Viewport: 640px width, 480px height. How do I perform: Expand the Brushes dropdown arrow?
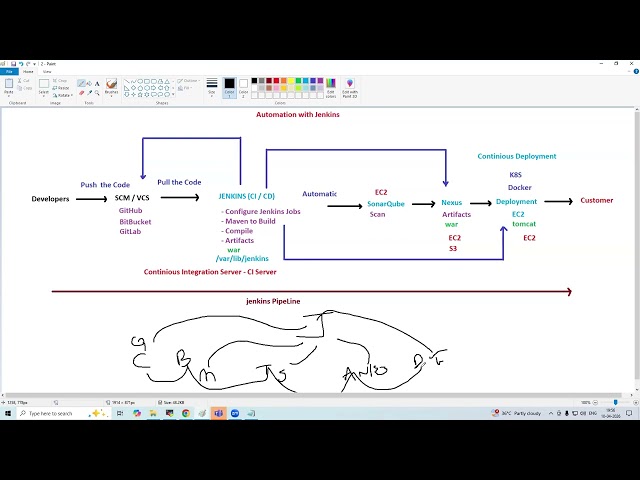[x=111, y=95]
